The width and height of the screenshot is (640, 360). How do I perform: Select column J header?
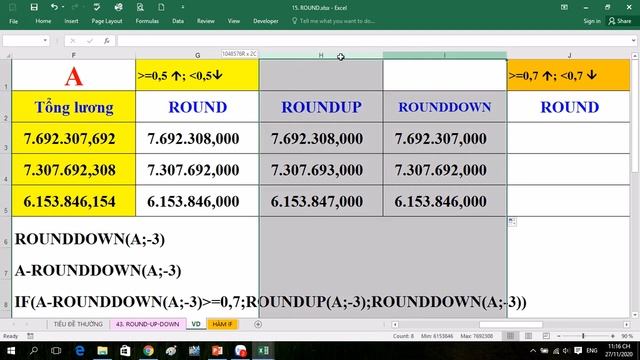pyautogui.click(x=569, y=55)
